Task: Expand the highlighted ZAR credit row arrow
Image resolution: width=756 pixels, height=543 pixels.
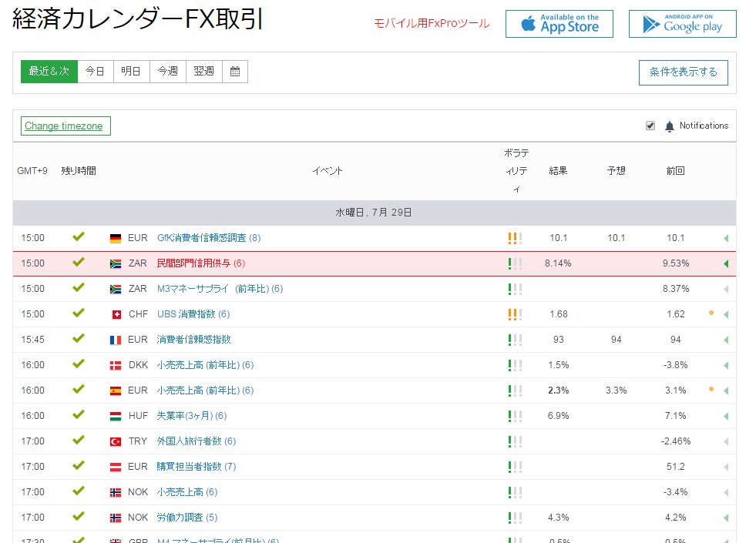Action: [725, 262]
